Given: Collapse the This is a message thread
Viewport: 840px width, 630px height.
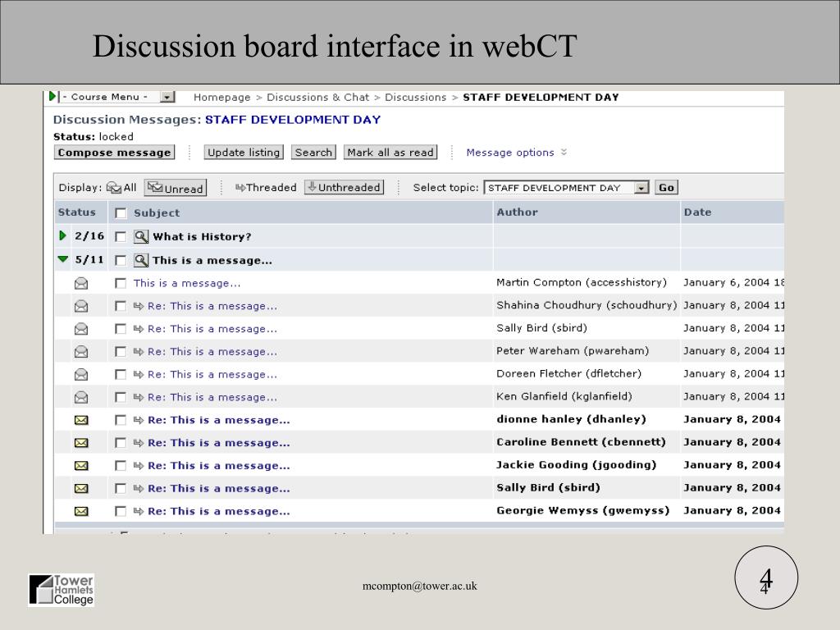Looking at the screenshot, I should coord(63,259).
